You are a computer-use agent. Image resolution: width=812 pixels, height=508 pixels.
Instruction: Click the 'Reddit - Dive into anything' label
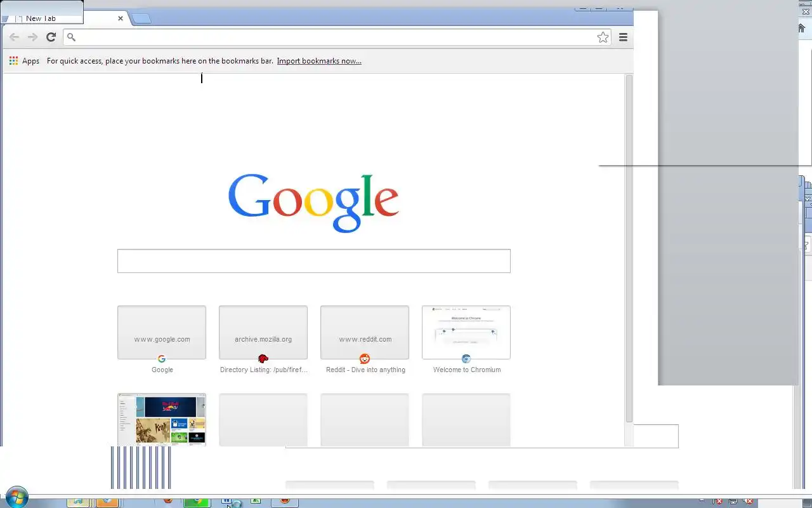[365, 370]
